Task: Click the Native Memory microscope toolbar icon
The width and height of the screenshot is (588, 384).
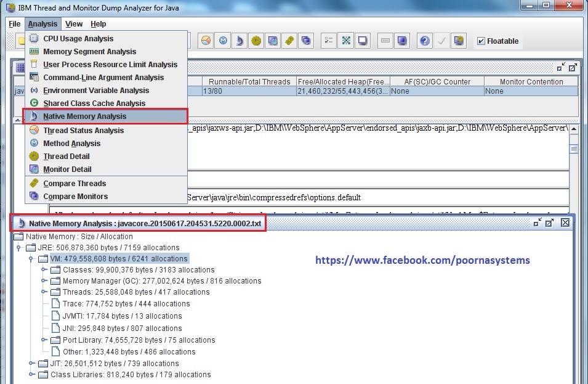Action: coord(240,41)
